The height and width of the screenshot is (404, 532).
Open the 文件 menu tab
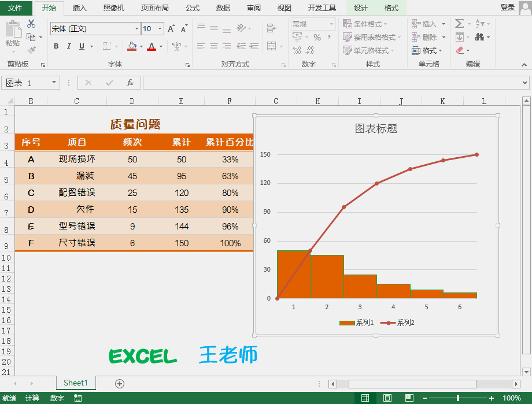pos(15,8)
